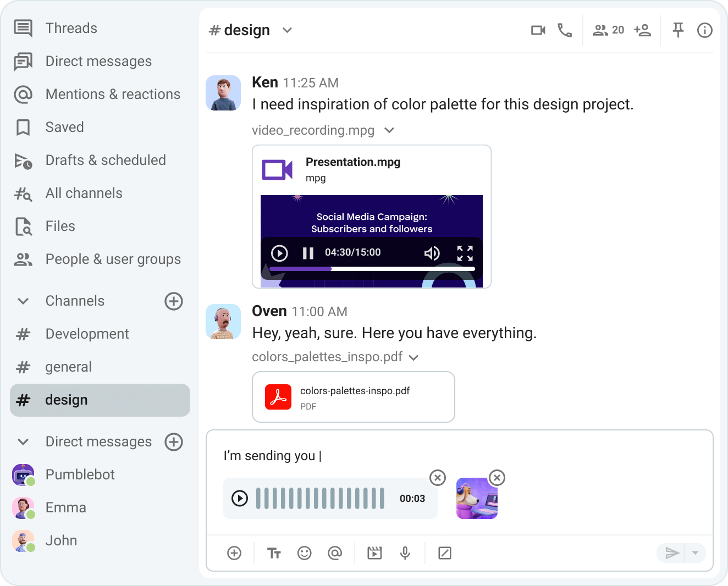The width and height of the screenshot is (728, 586).
Task: Expand the design channel name dropdown
Action: [x=287, y=30]
